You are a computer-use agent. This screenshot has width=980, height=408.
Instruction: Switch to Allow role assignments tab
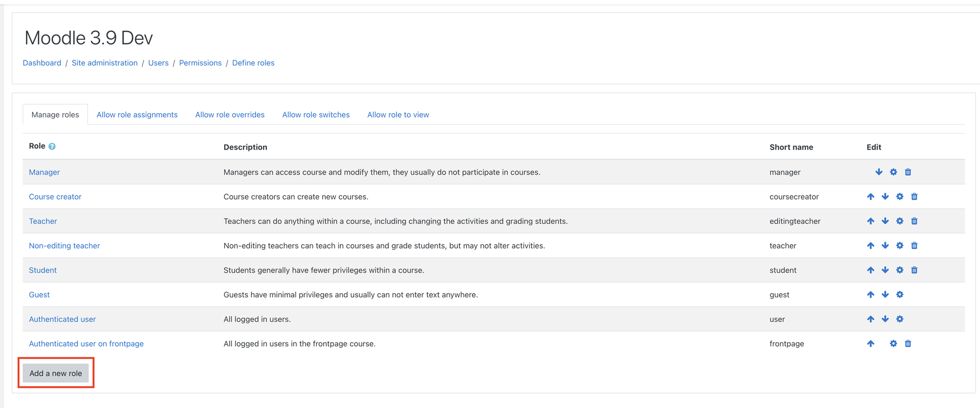[x=137, y=115]
